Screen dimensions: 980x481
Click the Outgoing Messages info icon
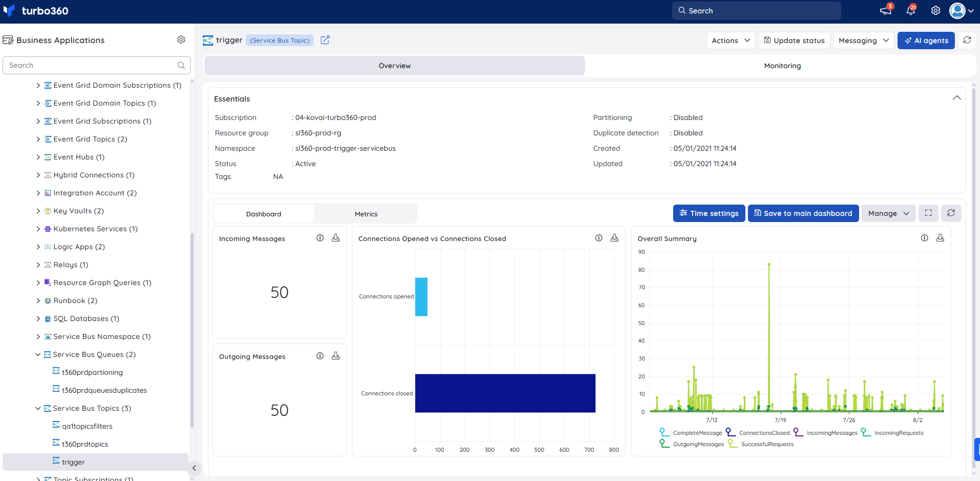coord(320,356)
